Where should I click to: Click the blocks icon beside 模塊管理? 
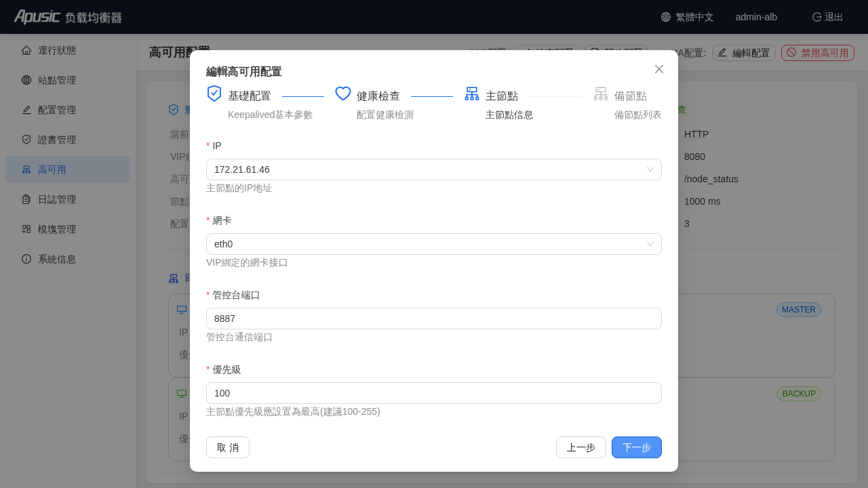(26, 229)
